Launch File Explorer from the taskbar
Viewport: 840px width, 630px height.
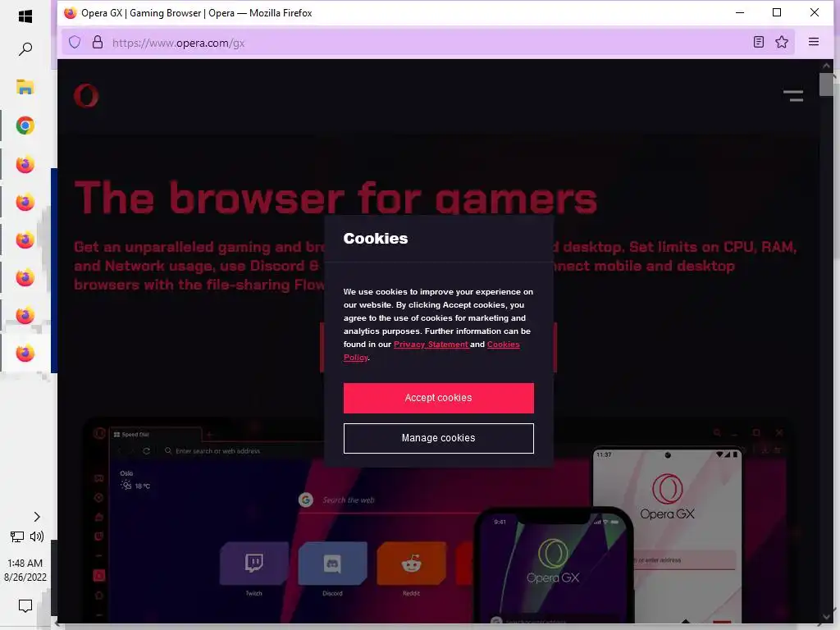coord(25,87)
